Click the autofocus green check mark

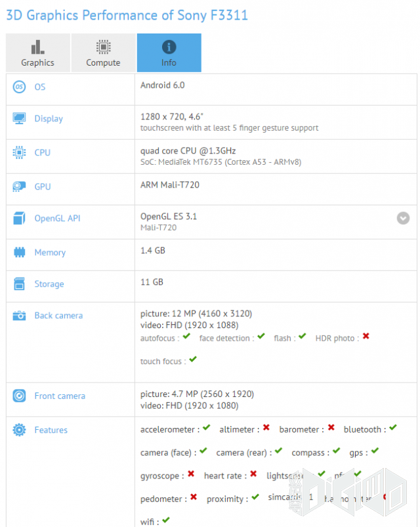pos(187,336)
